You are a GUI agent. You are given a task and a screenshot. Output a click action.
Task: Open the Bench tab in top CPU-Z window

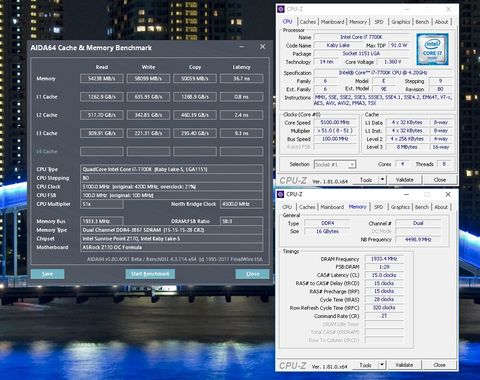click(x=422, y=22)
